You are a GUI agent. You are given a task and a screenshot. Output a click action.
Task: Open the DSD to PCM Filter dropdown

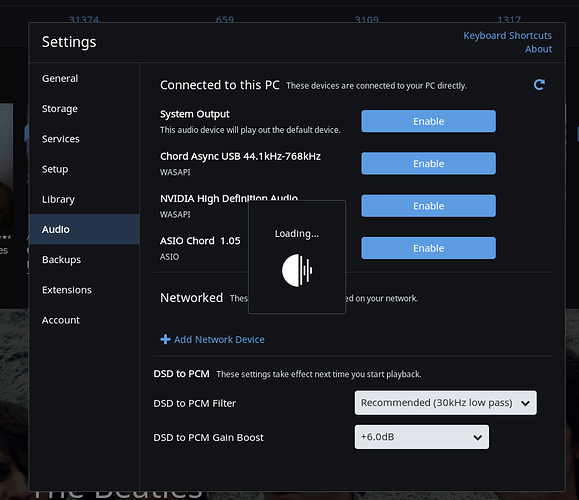(x=446, y=403)
